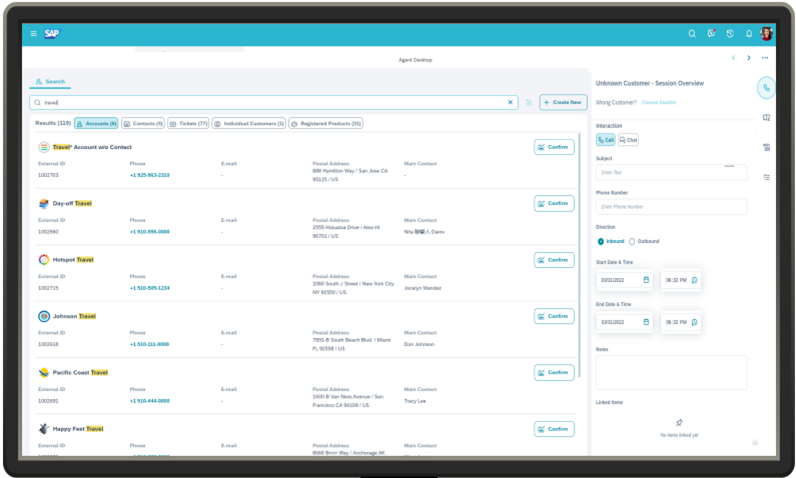The image size is (796, 478).
Task: Click the Pacific Coast Travel logo icon
Action: point(44,373)
